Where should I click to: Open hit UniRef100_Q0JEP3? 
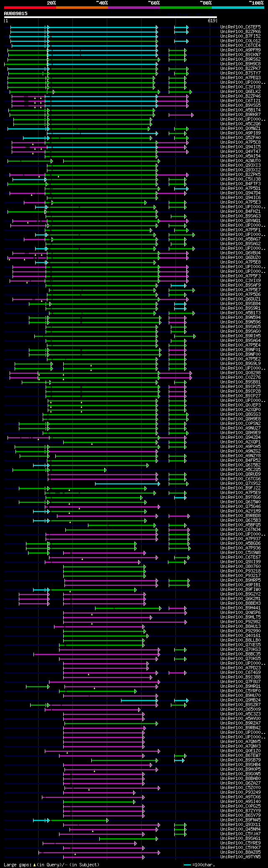[240, 405]
